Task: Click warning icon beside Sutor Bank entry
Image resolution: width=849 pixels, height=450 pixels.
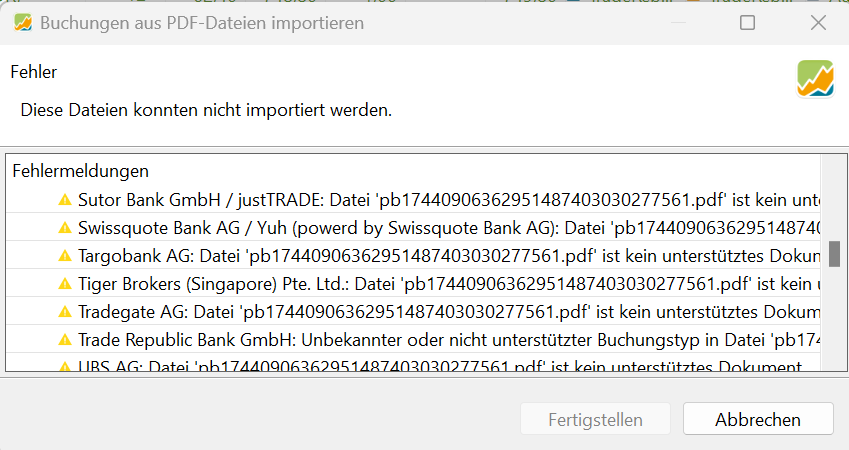Action: [x=65, y=200]
